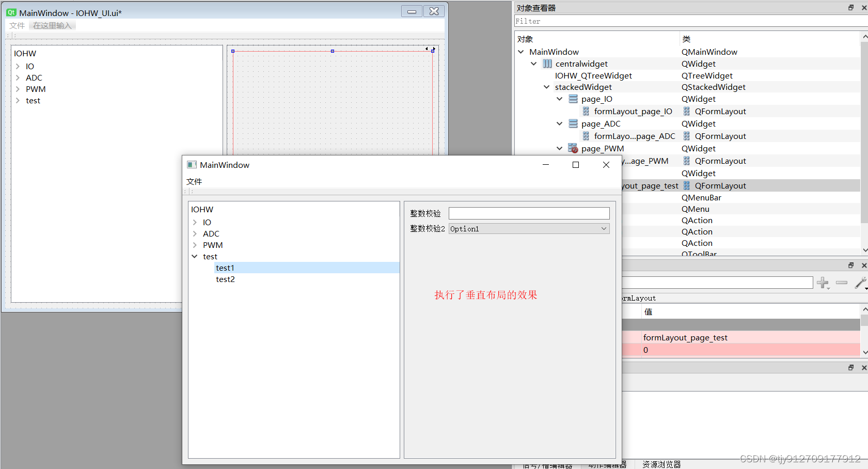Image resolution: width=868 pixels, height=469 pixels.
Task: Click the centralwidget layout icon in the object inspector
Action: (x=547, y=64)
